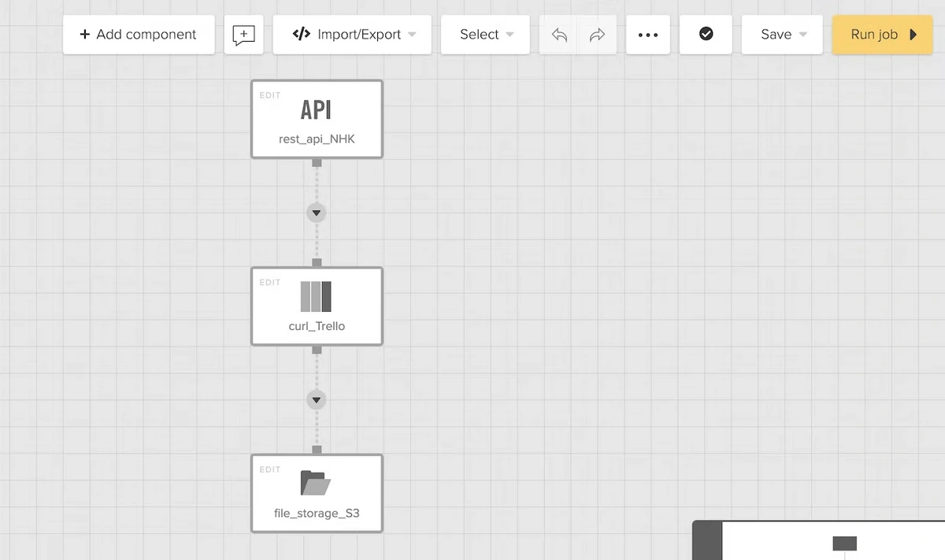This screenshot has height=560, width=945.
Task: Click the Run job button
Action: coord(883,35)
